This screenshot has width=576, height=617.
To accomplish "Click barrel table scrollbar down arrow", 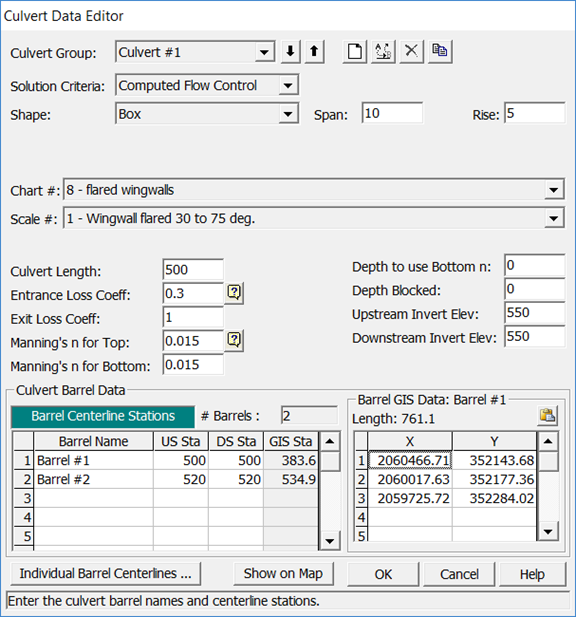I will [x=330, y=541].
